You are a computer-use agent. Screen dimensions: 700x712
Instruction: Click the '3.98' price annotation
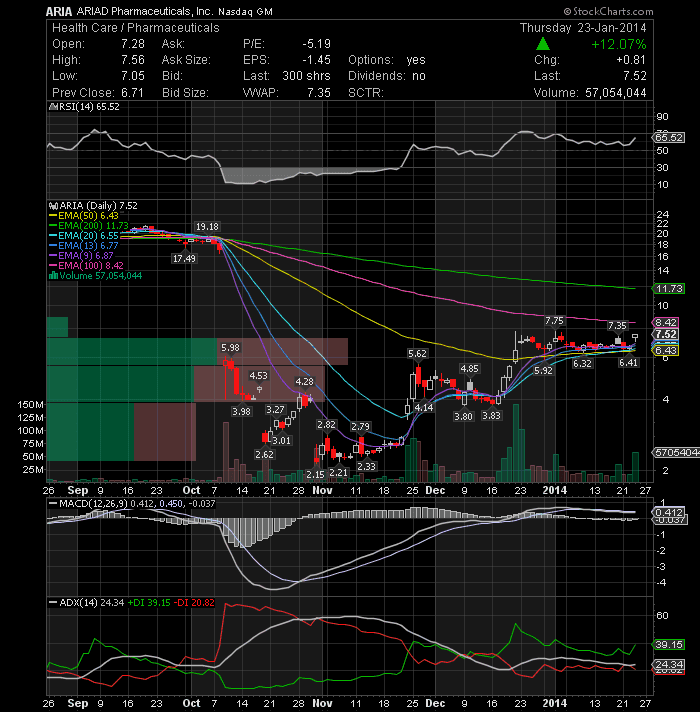[x=241, y=411]
